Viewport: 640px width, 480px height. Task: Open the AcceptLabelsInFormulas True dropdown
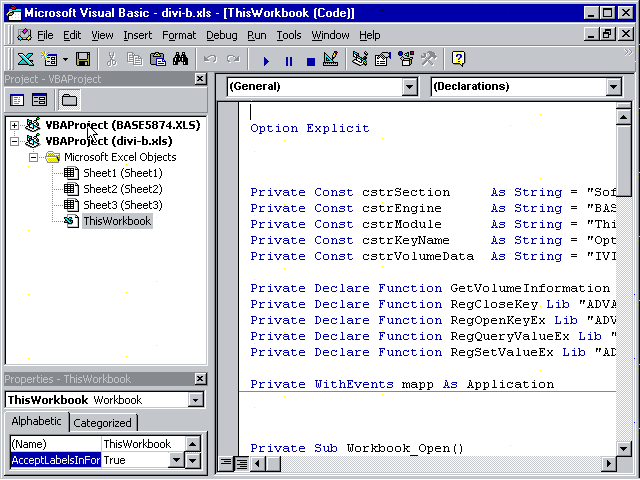click(x=176, y=460)
